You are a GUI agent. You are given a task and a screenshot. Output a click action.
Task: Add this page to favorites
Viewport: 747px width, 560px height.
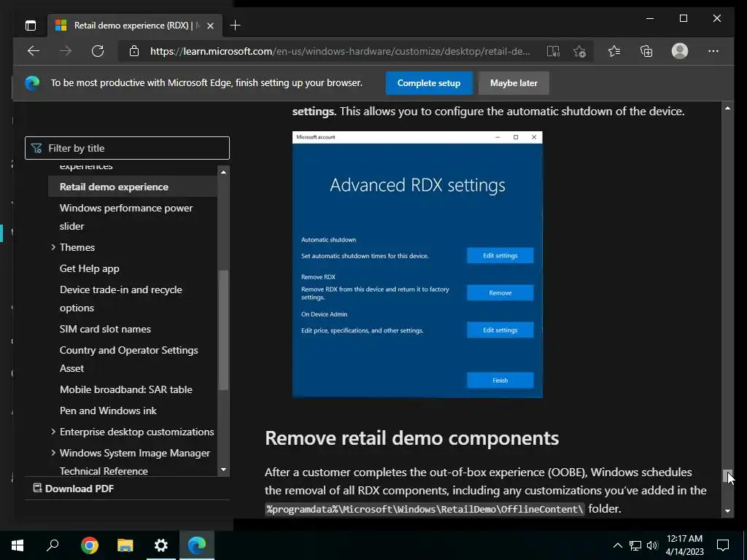[579, 52]
